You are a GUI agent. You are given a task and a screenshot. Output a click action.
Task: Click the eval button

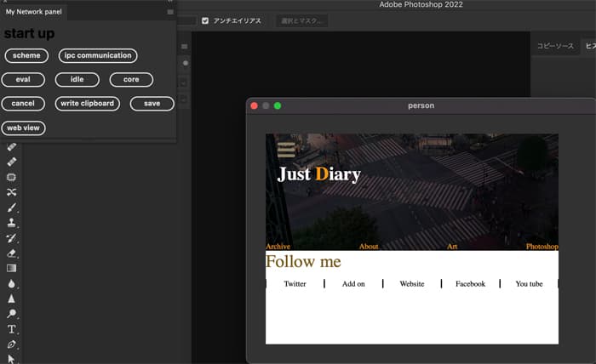pos(23,80)
